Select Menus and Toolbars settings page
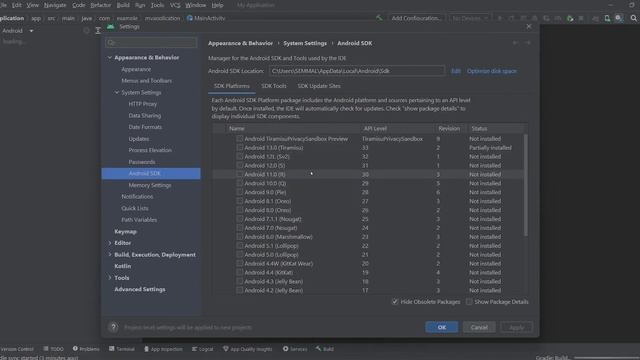Screen dimensions: 640x360 click(147, 81)
